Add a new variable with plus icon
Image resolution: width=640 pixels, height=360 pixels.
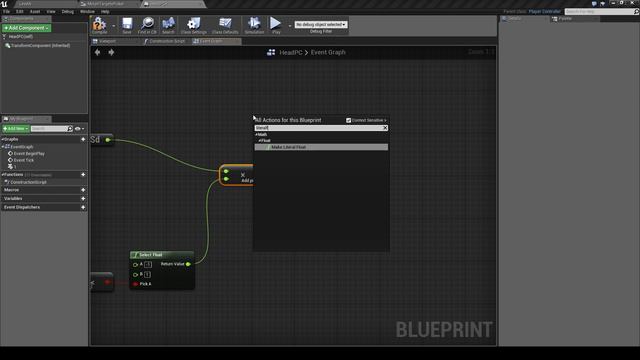coord(83,198)
